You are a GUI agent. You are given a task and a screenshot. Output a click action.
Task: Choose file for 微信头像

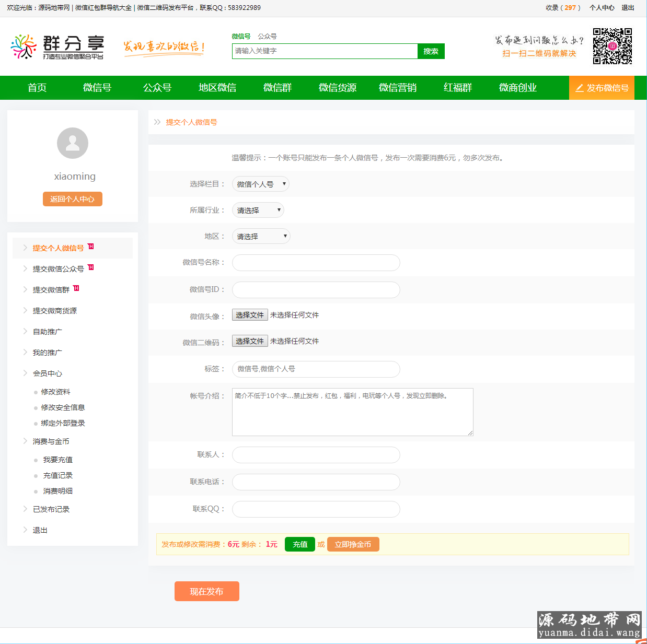click(x=250, y=315)
